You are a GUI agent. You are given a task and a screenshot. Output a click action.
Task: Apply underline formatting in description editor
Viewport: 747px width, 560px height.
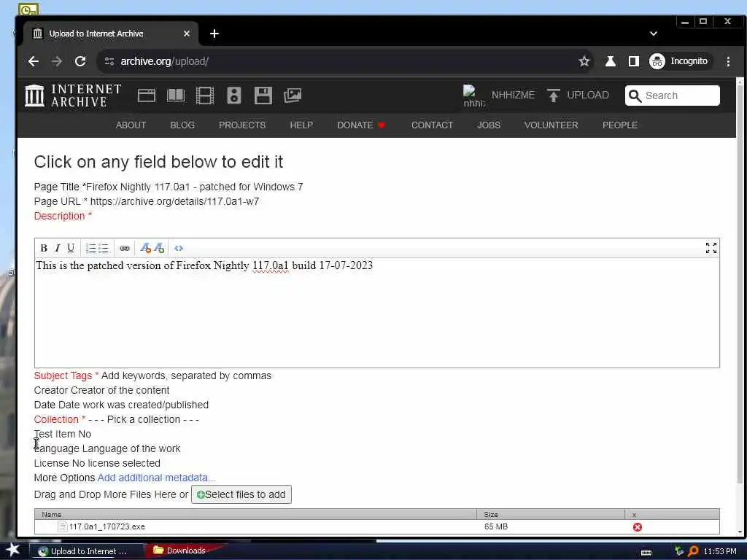click(71, 248)
